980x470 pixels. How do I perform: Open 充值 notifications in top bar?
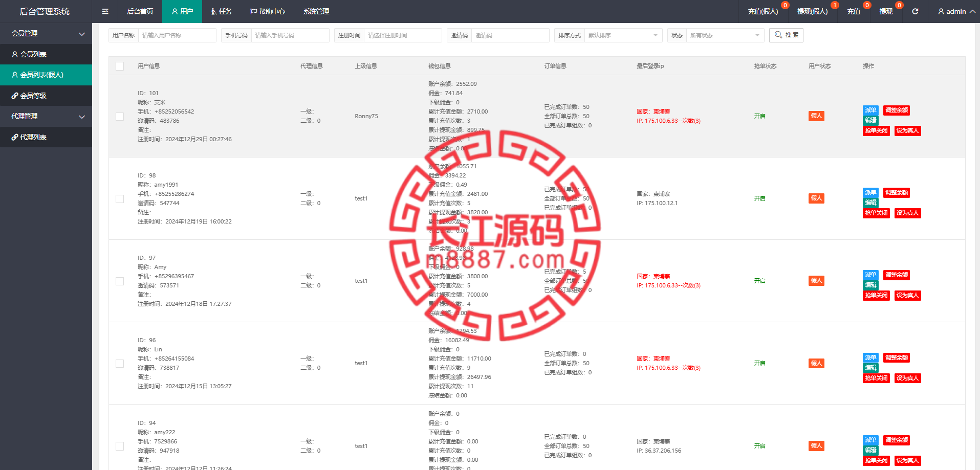point(854,11)
